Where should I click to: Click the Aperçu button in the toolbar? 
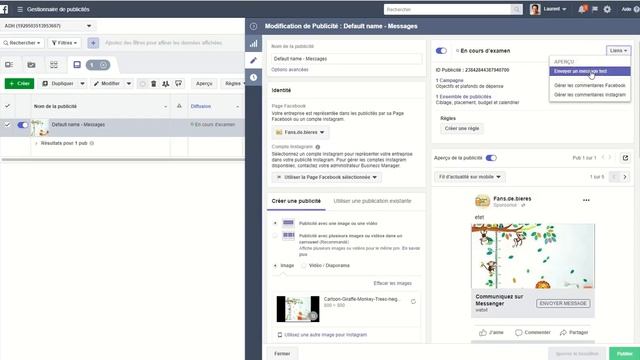204,84
